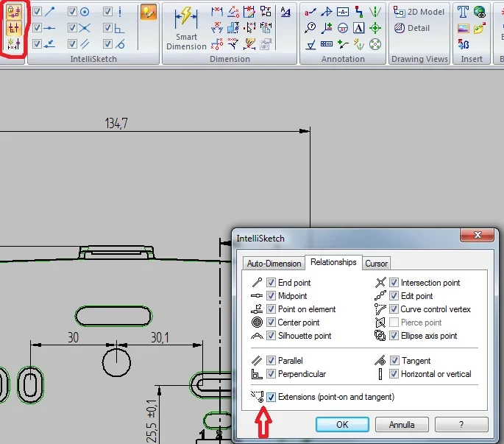504x444 pixels.
Task: Uncheck End point in IntelliSketch dialog
Action: click(x=271, y=283)
